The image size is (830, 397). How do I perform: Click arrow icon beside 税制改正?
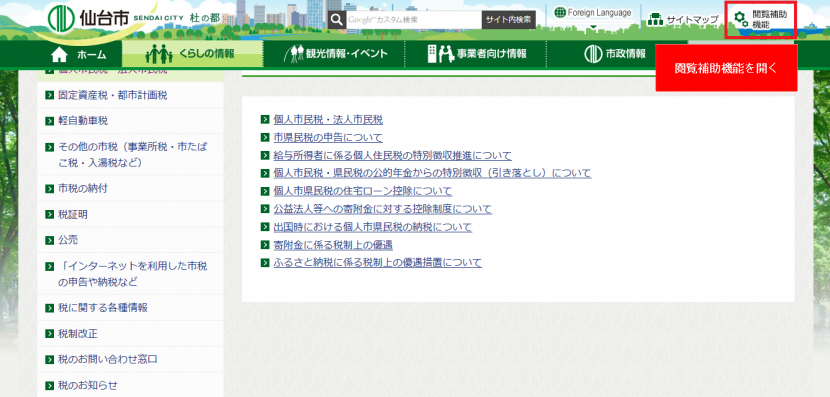click(x=49, y=334)
